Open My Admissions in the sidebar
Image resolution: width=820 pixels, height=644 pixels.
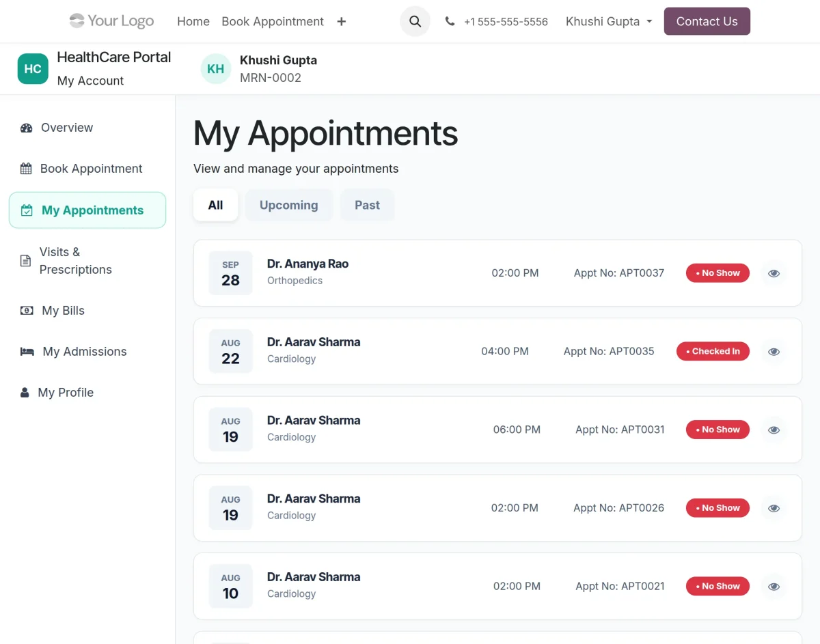click(x=87, y=352)
